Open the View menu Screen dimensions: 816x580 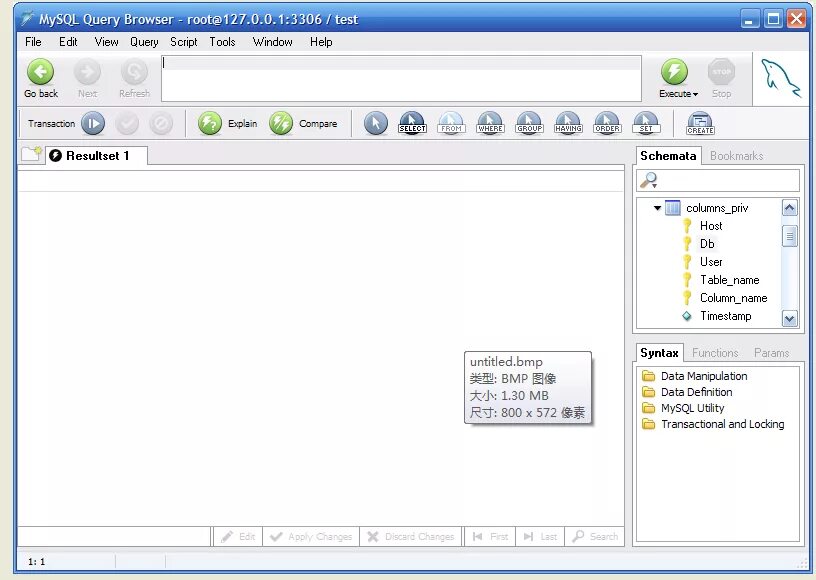(106, 42)
